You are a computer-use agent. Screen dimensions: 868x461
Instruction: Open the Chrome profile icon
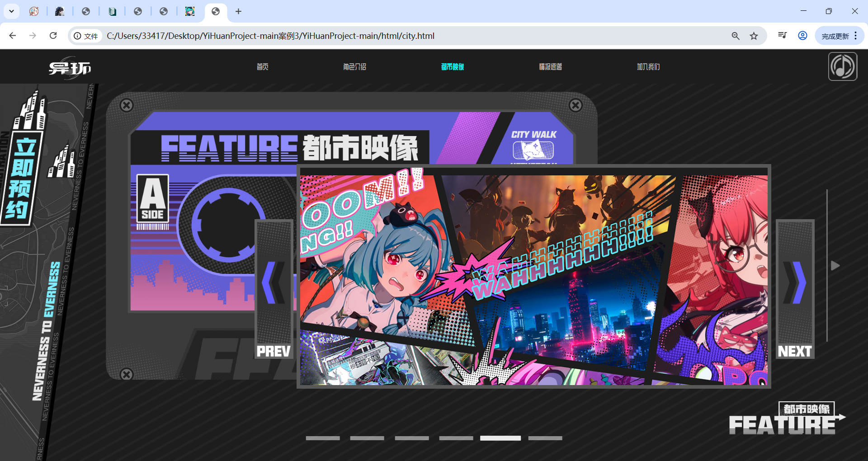[802, 35]
